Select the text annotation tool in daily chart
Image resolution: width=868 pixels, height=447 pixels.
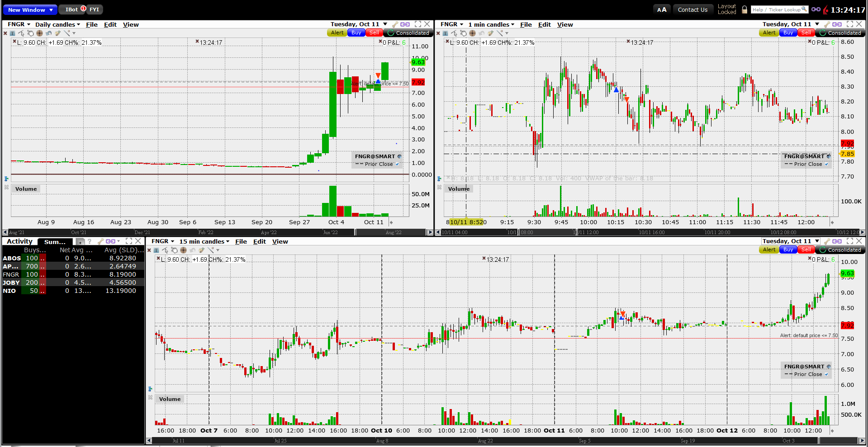(x=12, y=33)
